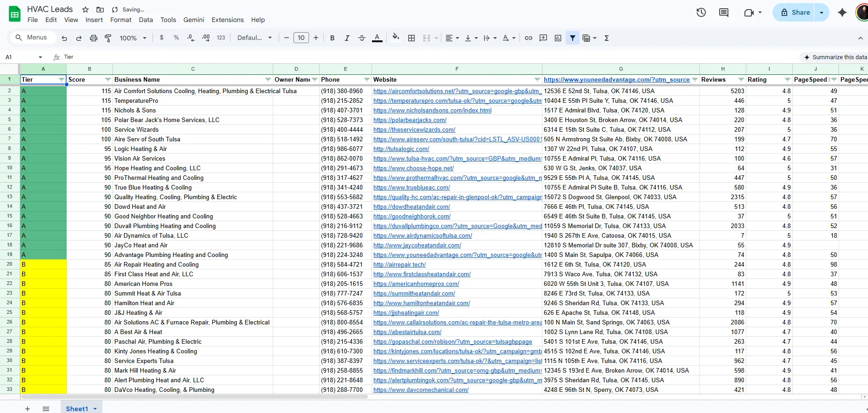868x413 pixels.
Task: Open the vertical align dropdown
Action: coord(471,38)
